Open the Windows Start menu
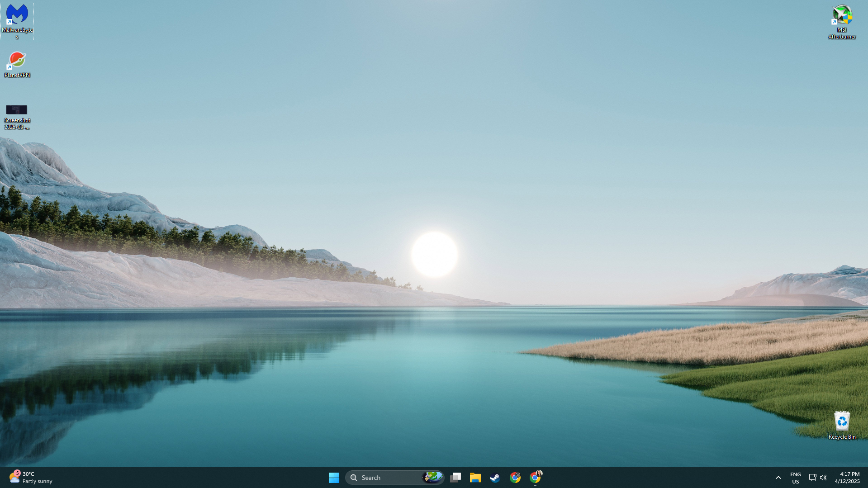 point(334,478)
